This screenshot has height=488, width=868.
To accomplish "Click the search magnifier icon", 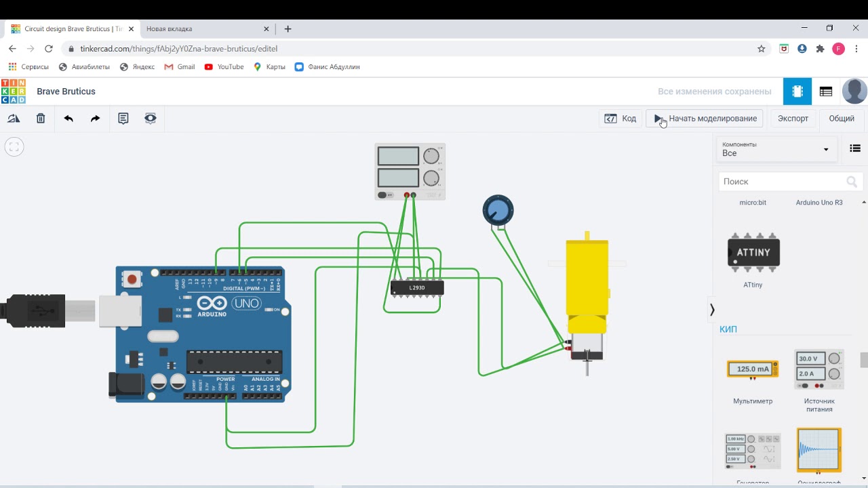I will coord(852,182).
